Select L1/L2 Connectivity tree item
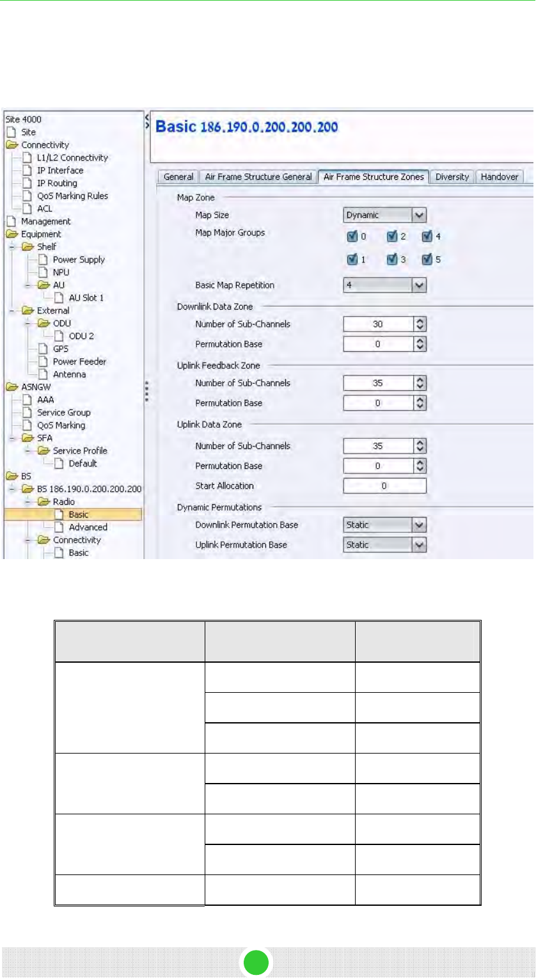 (x=72, y=157)
